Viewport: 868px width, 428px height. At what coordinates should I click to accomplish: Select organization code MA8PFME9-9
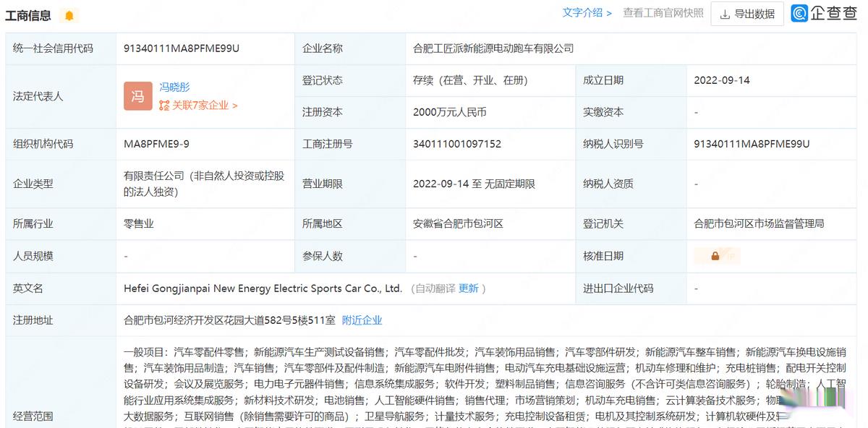pyautogui.click(x=157, y=144)
